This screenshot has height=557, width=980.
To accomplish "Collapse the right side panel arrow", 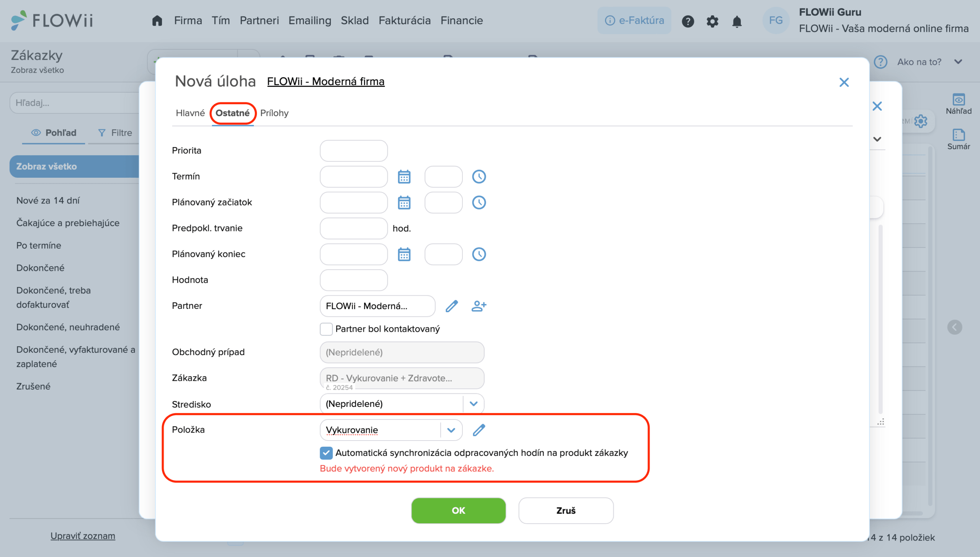I will click(x=954, y=327).
